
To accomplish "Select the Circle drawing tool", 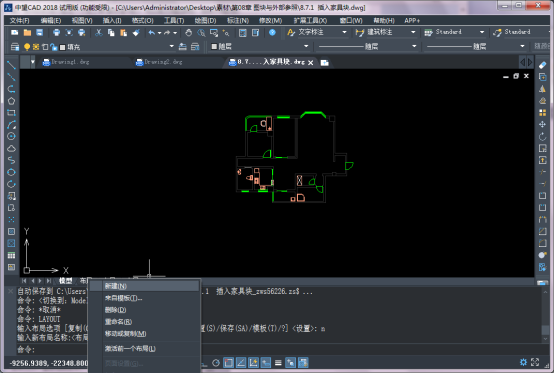I will tap(11, 136).
